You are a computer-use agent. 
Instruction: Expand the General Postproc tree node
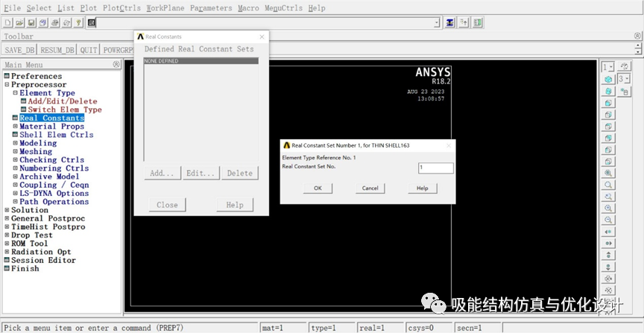tap(7, 218)
